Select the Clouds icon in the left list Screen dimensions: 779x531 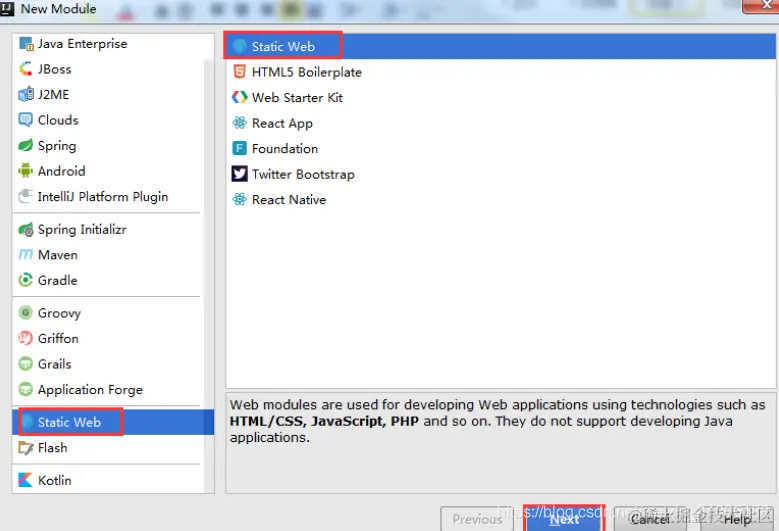click(x=26, y=120)
